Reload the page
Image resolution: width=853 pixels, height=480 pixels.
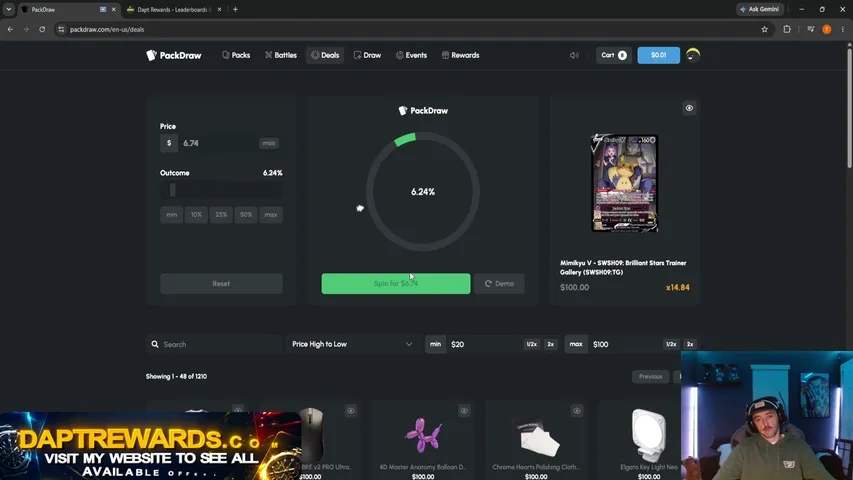coord(42,29)
